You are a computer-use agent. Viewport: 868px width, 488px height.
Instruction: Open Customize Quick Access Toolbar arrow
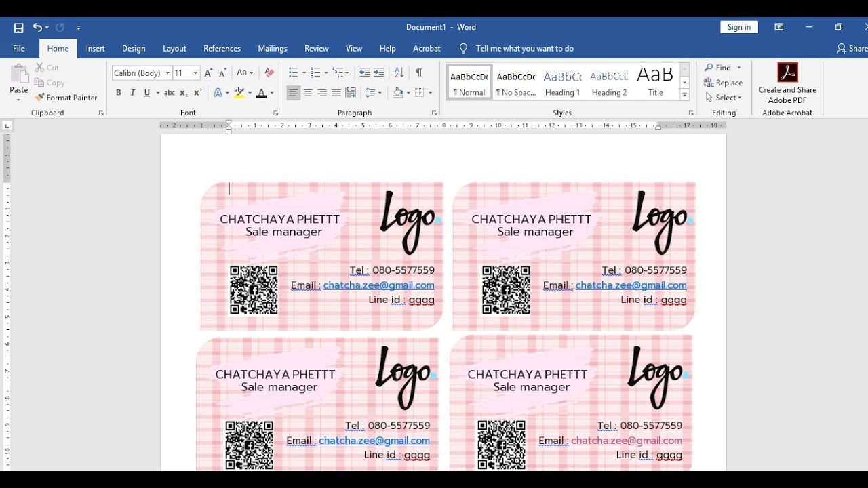(x=79, y=28)
